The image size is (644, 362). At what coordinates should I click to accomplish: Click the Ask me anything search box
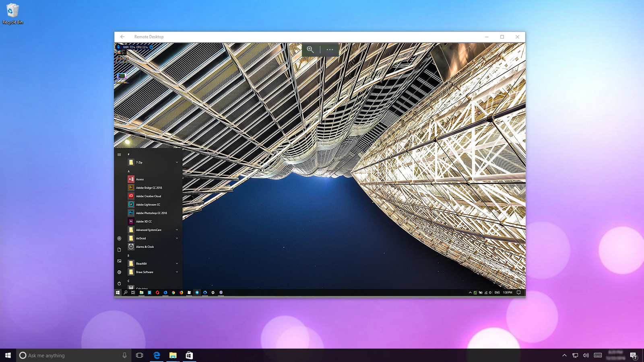click(74, 355)
